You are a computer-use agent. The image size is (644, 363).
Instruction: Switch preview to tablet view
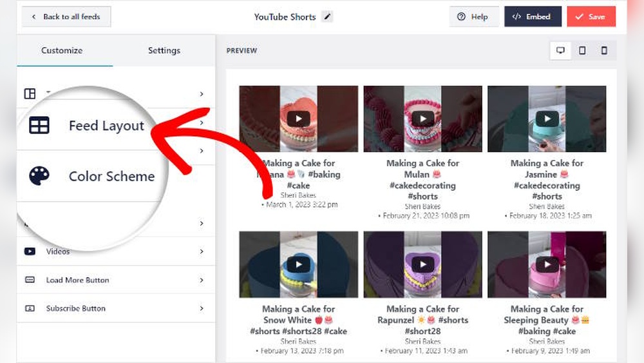pyautogui.click(x=582, y=50)
